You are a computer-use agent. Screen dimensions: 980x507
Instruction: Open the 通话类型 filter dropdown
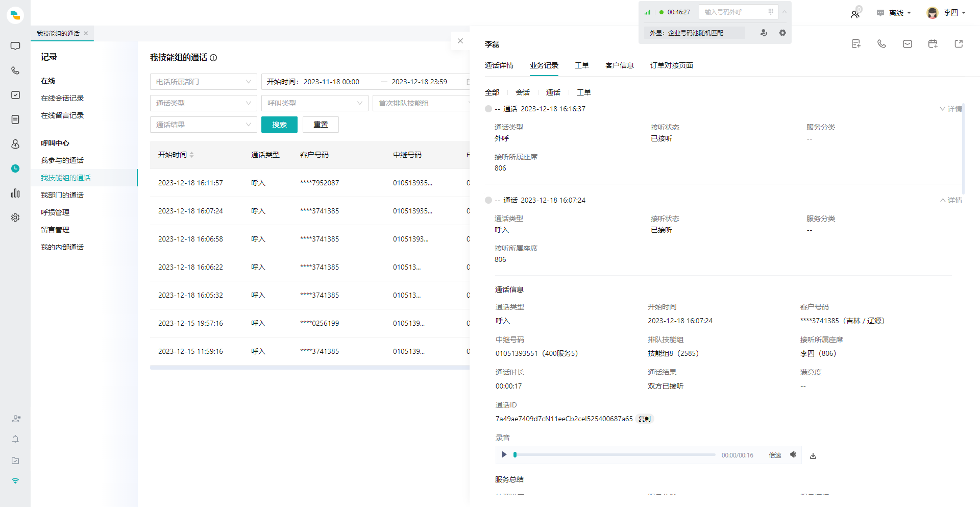tap(204, 103)
